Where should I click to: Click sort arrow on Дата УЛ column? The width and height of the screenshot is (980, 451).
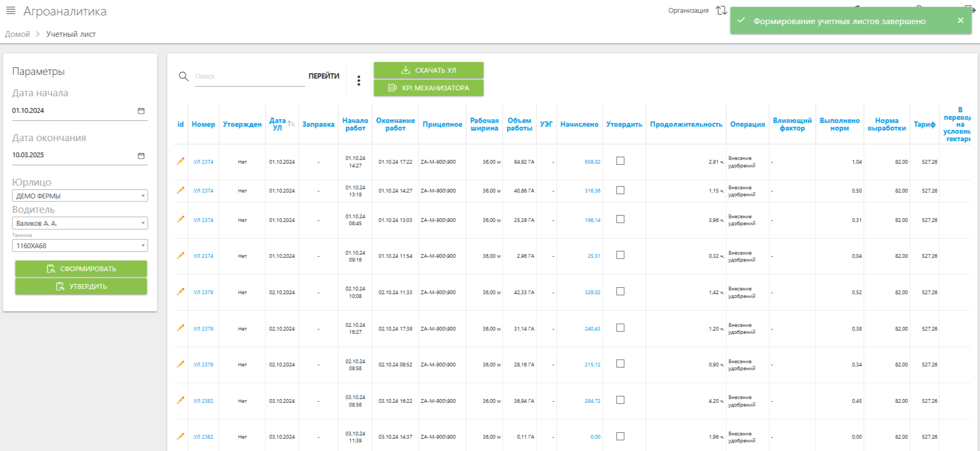(x=291, y=124)
